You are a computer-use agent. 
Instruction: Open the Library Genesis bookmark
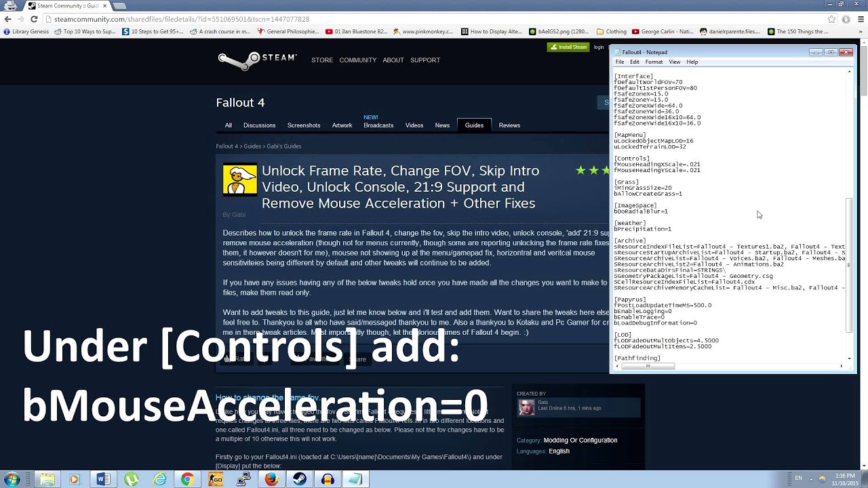pyautogui.click(x=26, y=31)
